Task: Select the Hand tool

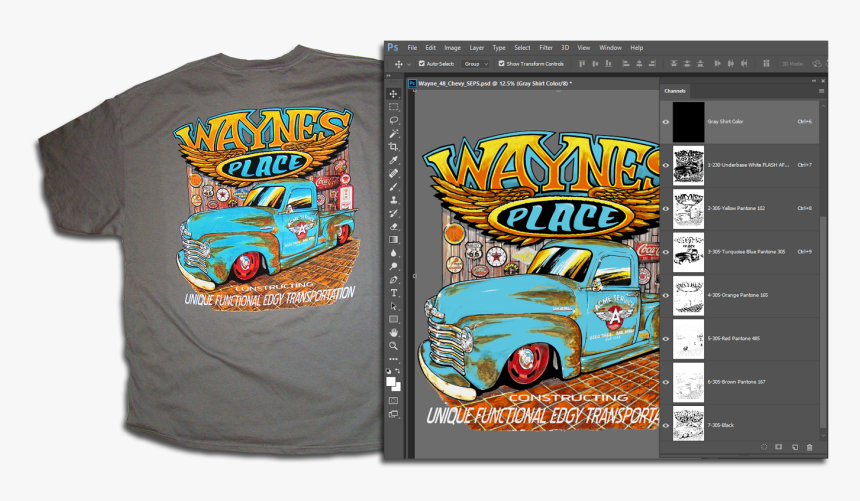Action: click(393, 333)
